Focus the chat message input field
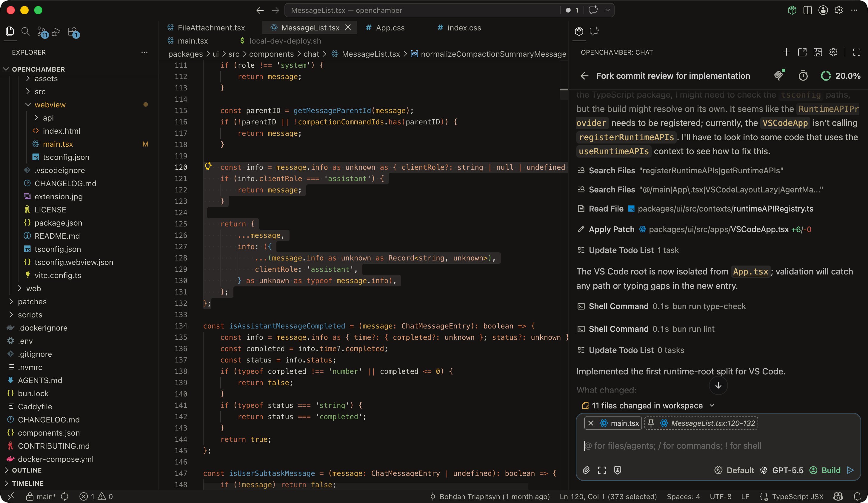The image size is (868, 503). (718, 445)
